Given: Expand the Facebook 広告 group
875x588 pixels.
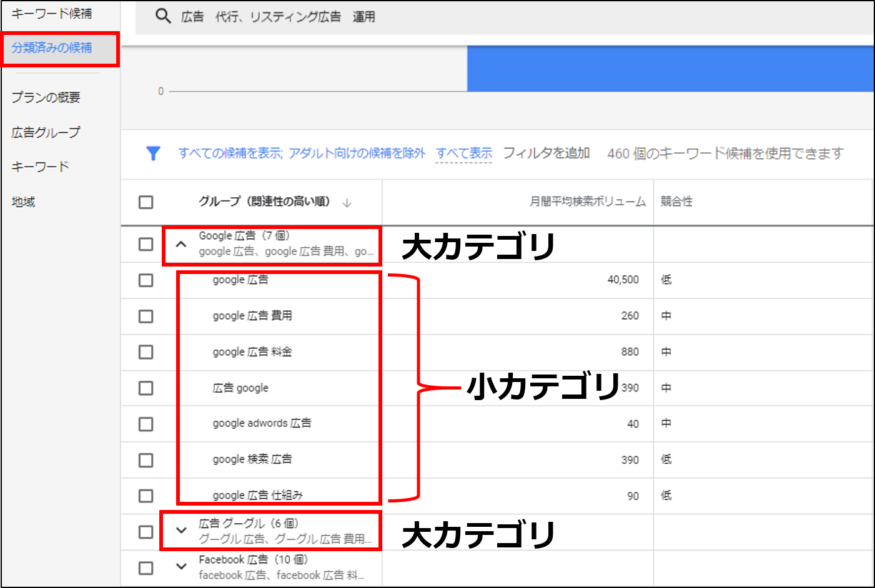Looking at the screenshot, I should pyautogui.click(x=181, y=567).
